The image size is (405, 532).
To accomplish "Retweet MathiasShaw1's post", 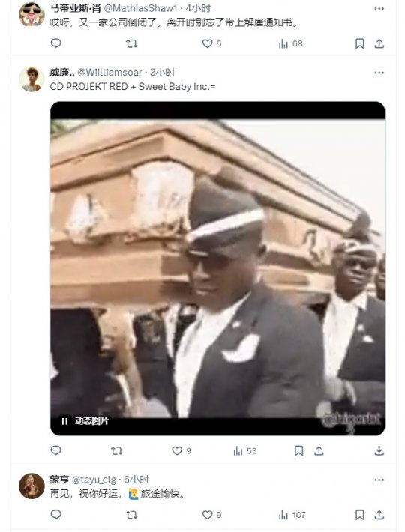I will pos(132,43).
